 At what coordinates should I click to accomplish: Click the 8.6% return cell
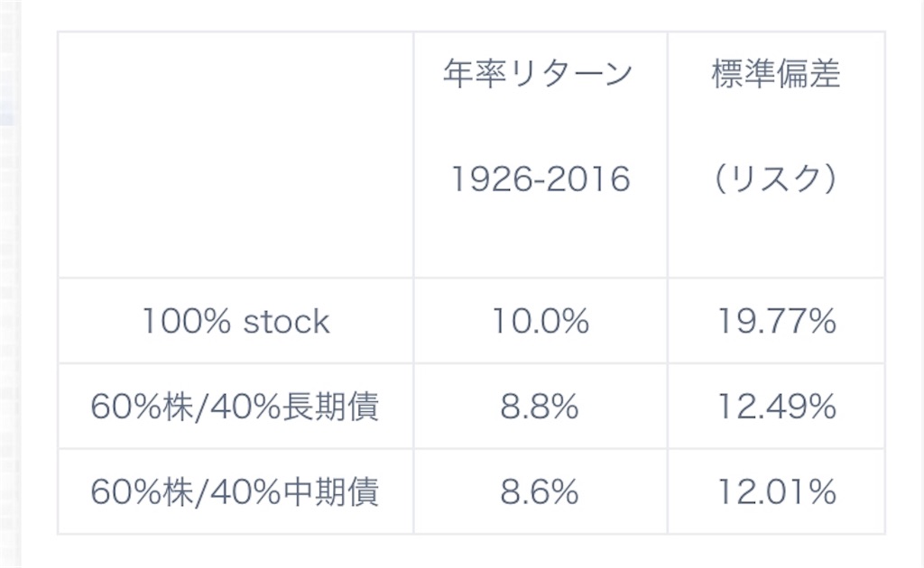coord(540,492)
